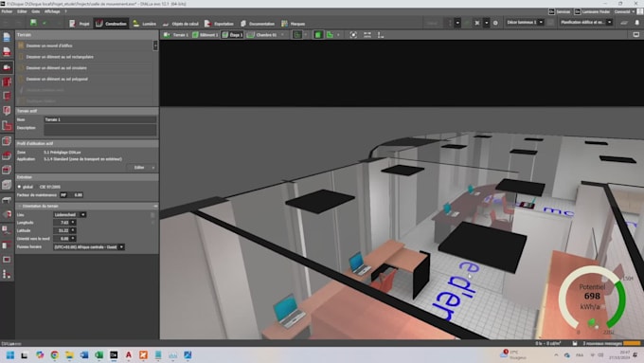This screenshot has width=644, height=363.
Task: Switch to the Documentation mode tab
Action: (258, 24)
